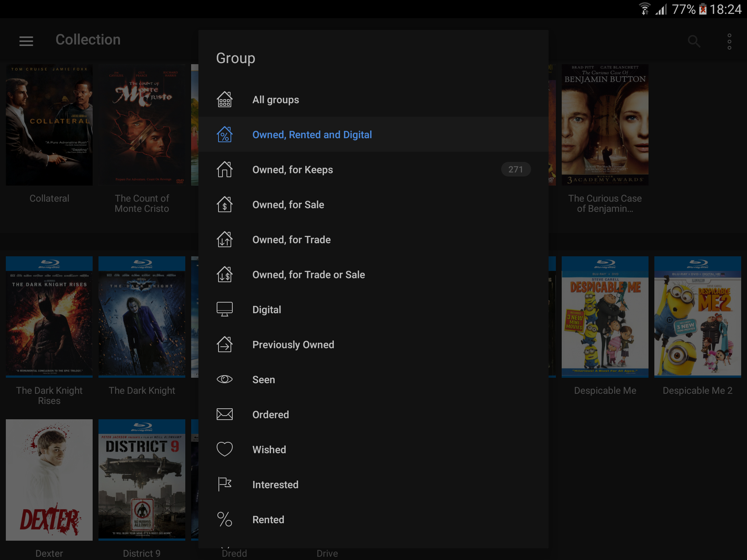Click the Wished heart icon

225,449
